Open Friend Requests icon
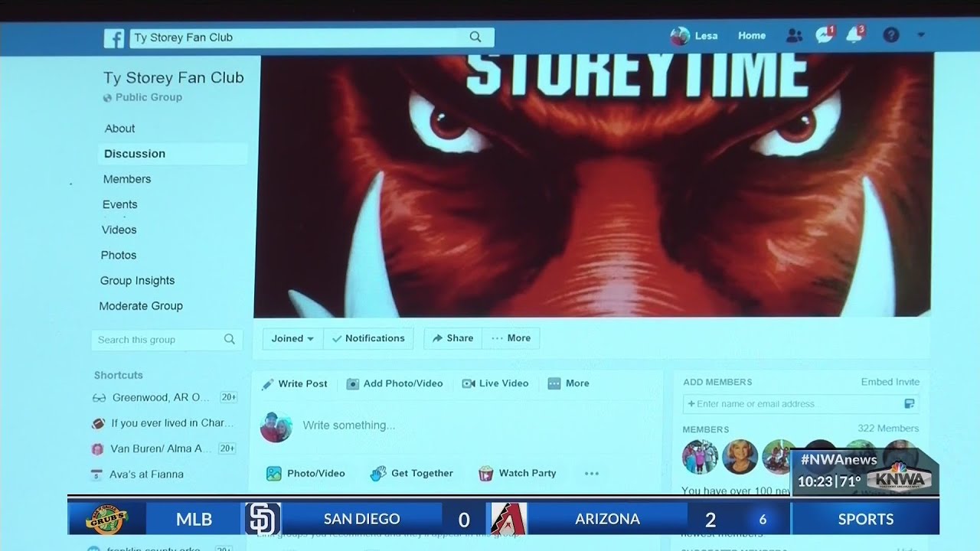Screen dimensions: 980x551 coord(794,36)
